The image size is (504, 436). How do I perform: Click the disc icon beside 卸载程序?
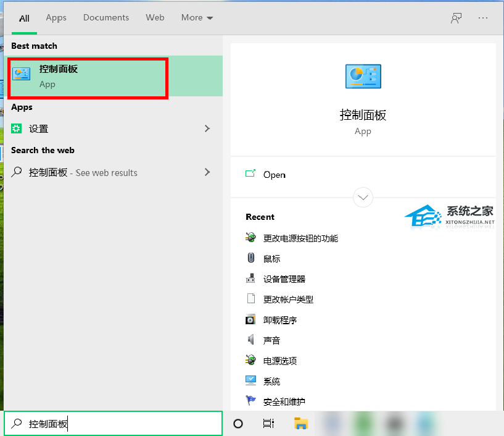pyautogui.click(x=250, y=319)
